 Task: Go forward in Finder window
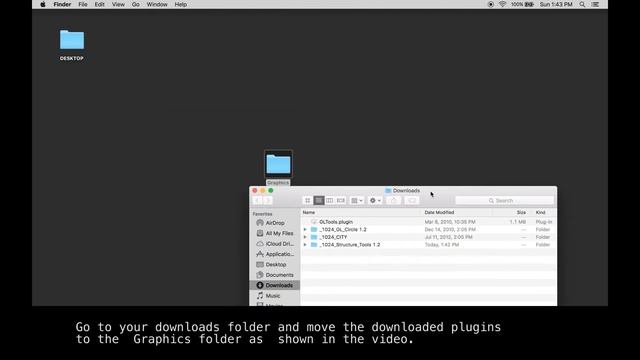pos(268,200)
